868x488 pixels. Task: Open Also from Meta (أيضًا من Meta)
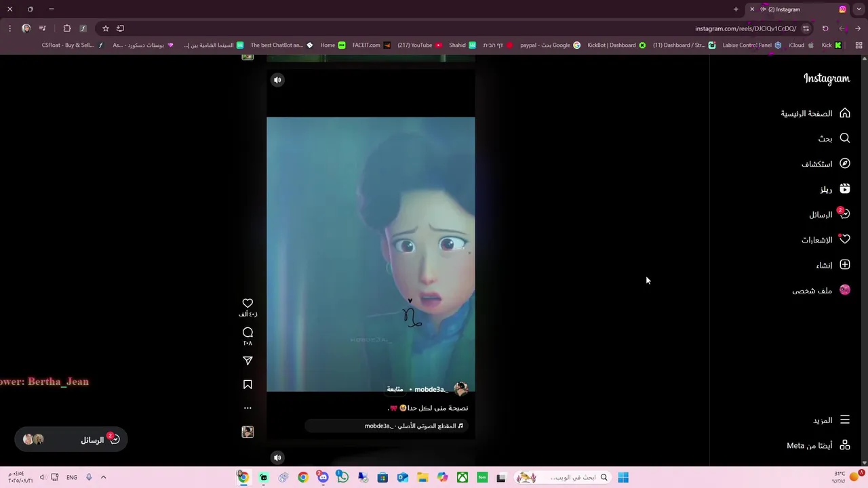(x=818, y=445)
